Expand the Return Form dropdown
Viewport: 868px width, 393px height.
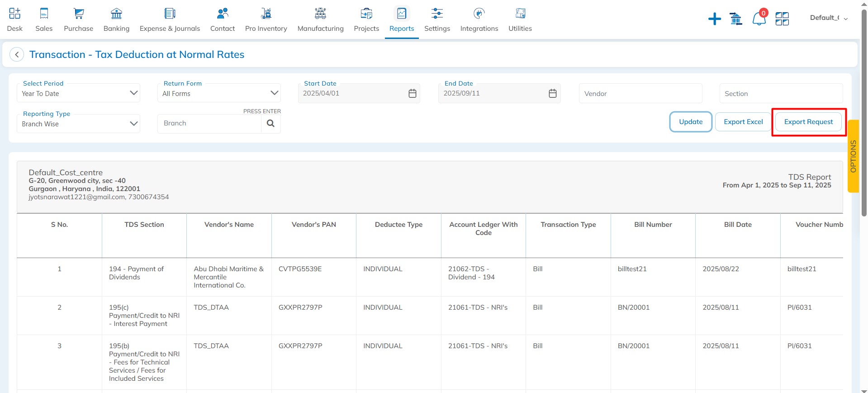[219, 93]
